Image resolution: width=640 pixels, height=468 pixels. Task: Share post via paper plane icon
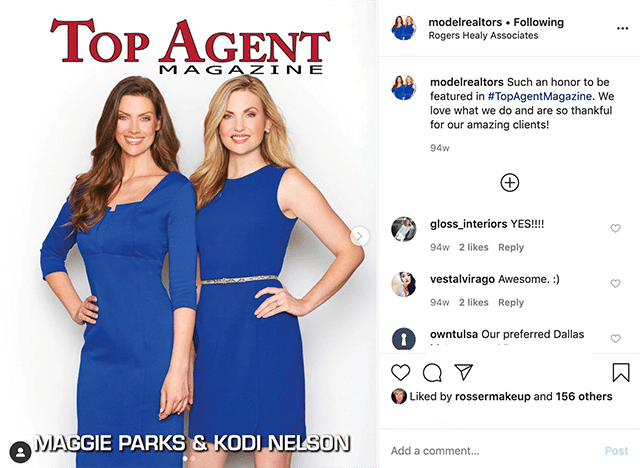464,372
